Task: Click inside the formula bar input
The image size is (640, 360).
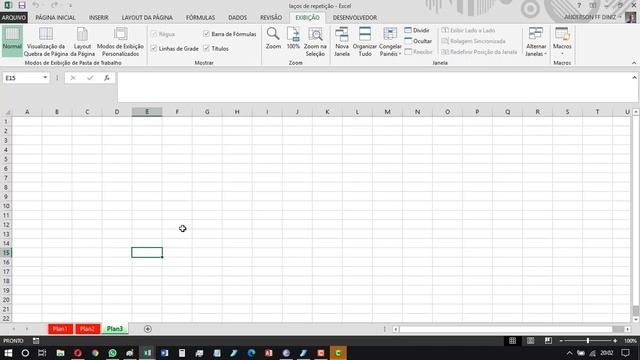Action: pos(374,87)
